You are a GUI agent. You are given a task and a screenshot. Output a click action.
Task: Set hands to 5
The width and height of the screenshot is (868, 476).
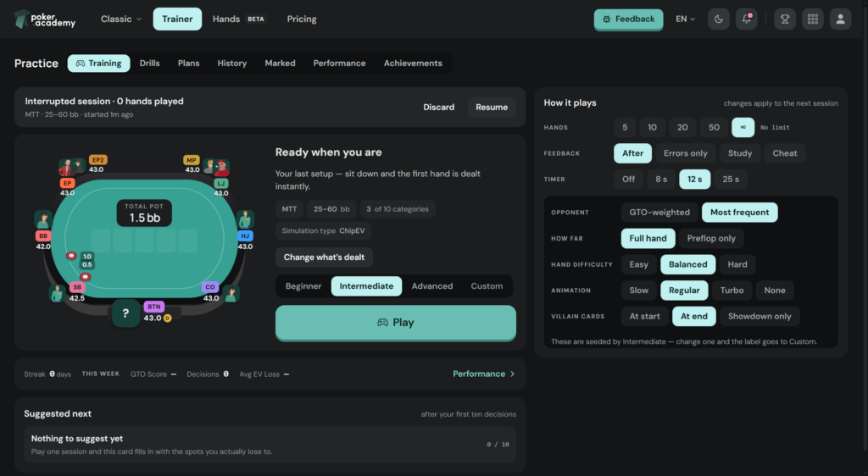click(625, 127)
